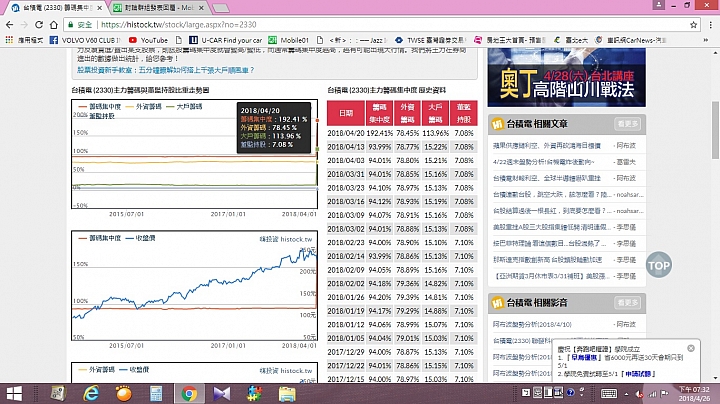
Task: Toggle the orange legend entry in second chart
Action: 99,238
